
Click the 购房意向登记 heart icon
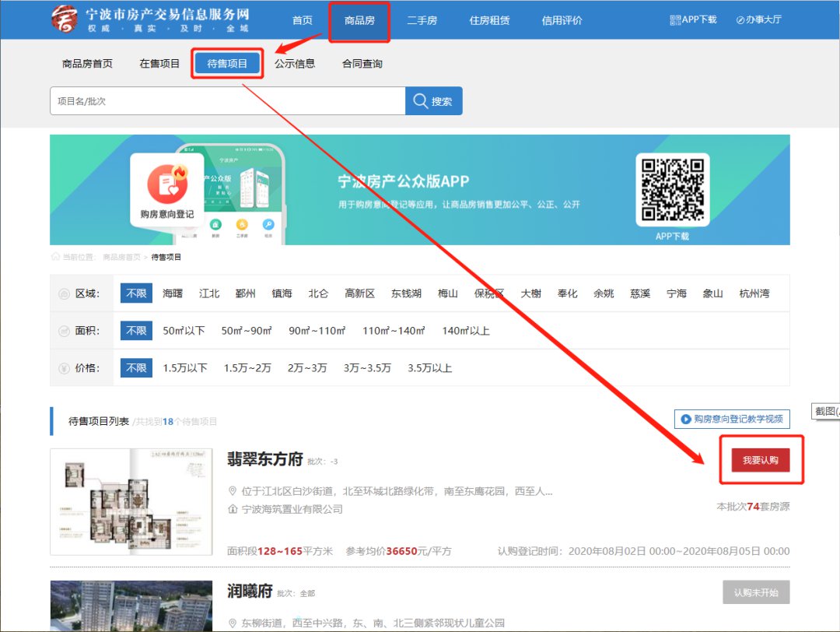coord(167,184)
